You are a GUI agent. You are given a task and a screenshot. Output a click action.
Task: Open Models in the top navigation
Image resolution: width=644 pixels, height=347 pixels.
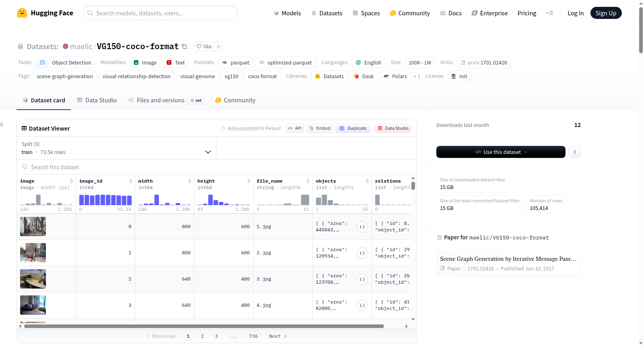pos(287,13)
